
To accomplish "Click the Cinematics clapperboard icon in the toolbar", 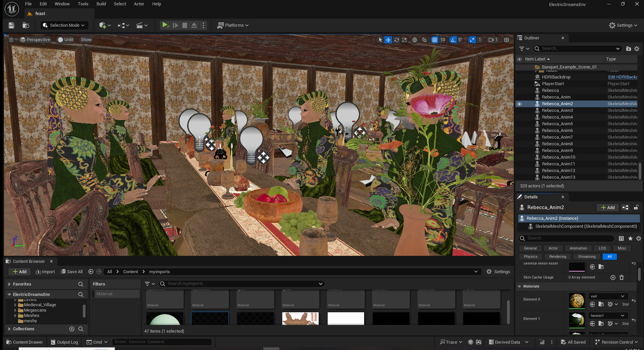I will (x=140, y=25).
